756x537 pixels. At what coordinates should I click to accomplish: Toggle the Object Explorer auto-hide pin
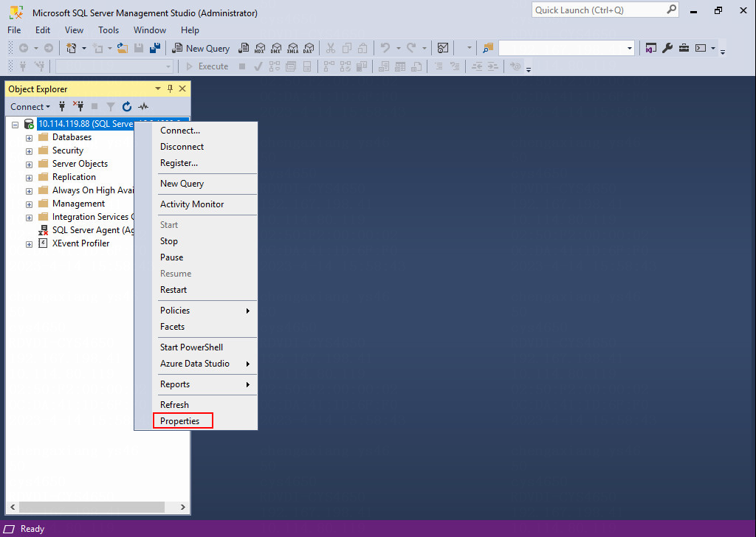[x=170, y=89]
